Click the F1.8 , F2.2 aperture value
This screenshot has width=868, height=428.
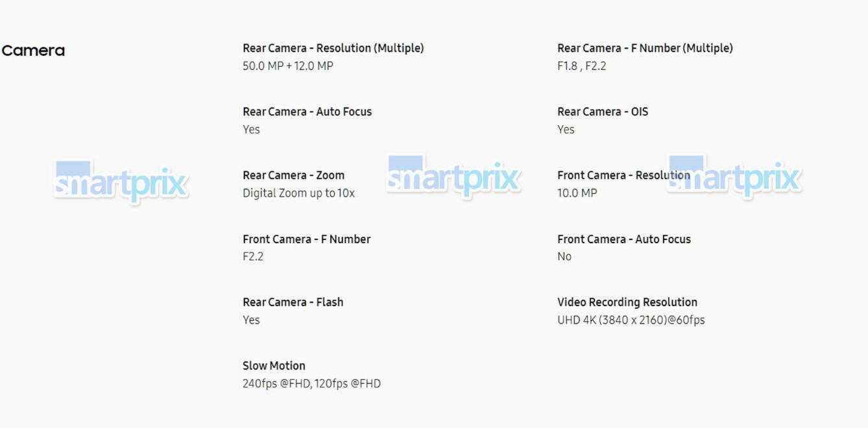coord(581,66)
